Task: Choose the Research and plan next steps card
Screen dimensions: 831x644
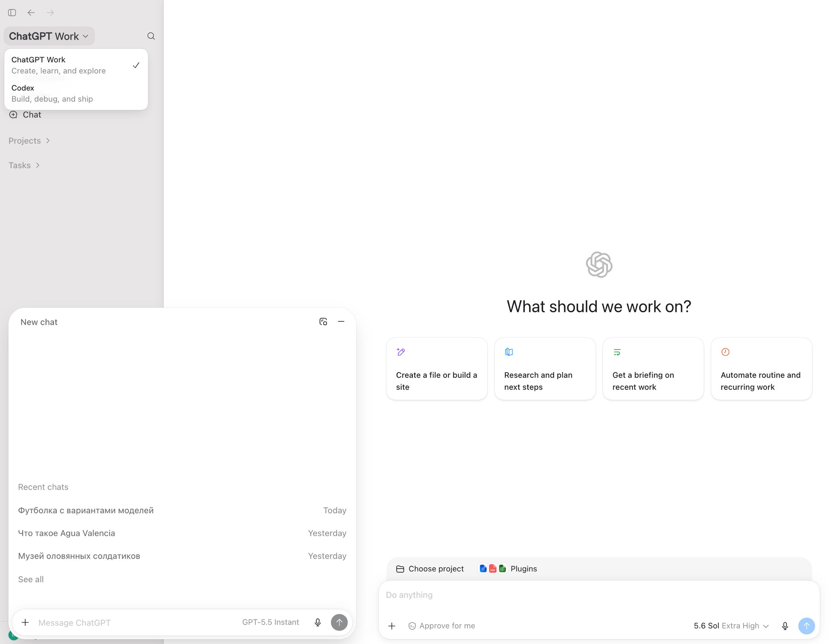Action: click(x=545, y=369)
